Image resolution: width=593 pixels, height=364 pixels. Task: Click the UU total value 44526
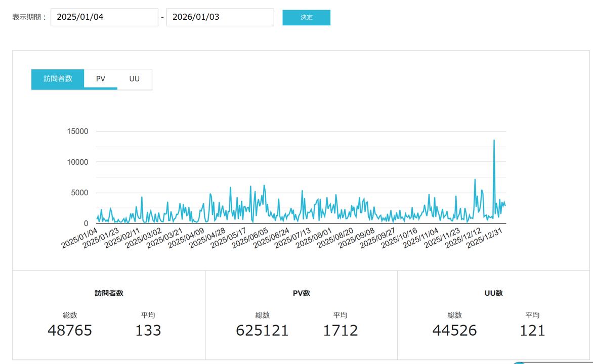pyautogui.click(x=454, y=330)
